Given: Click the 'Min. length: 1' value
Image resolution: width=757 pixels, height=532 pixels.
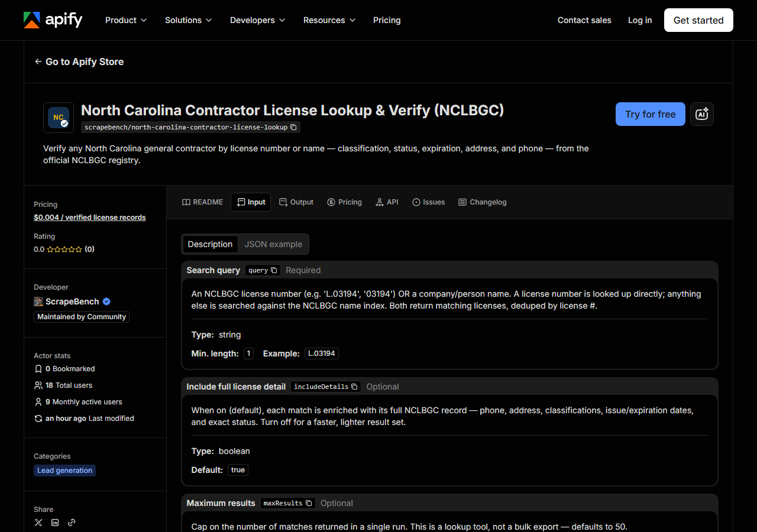Looking at the screenshot, I should coord(249,353).
